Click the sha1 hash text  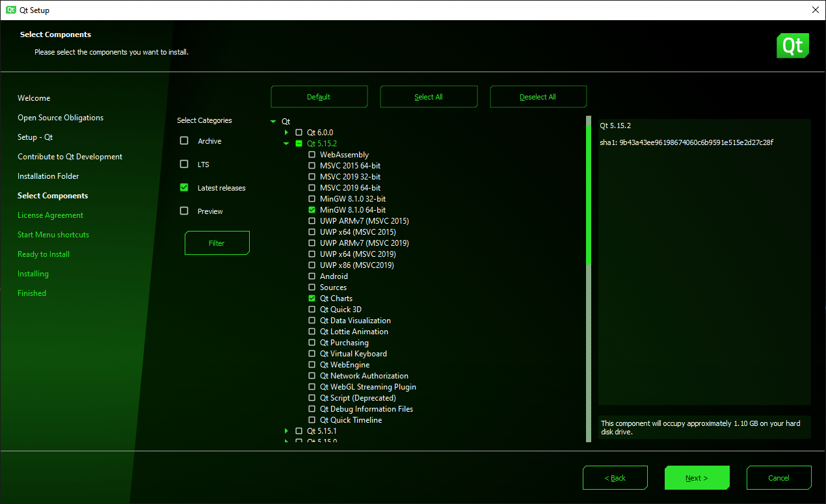click(x=687, y=142)
